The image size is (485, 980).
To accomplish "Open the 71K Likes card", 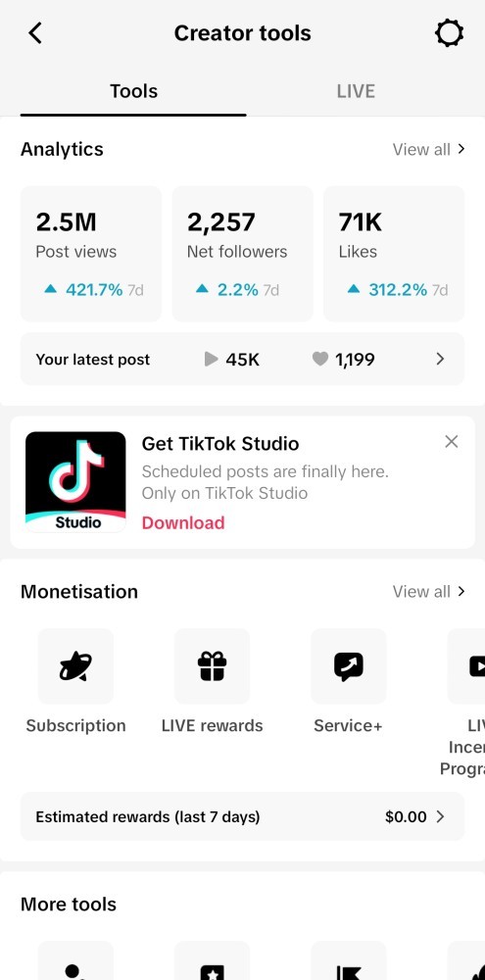I will tap(394, 254).
